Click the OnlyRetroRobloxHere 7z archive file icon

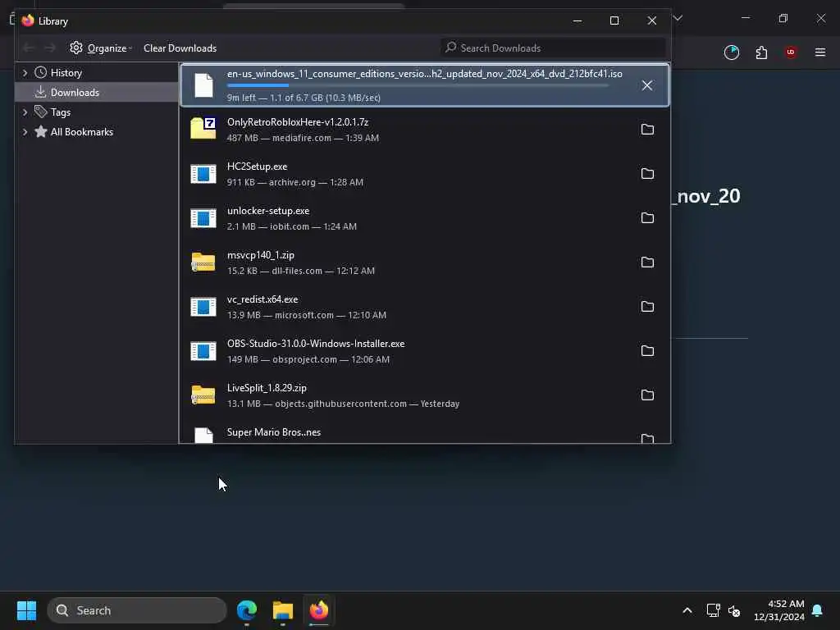point(203,129)
